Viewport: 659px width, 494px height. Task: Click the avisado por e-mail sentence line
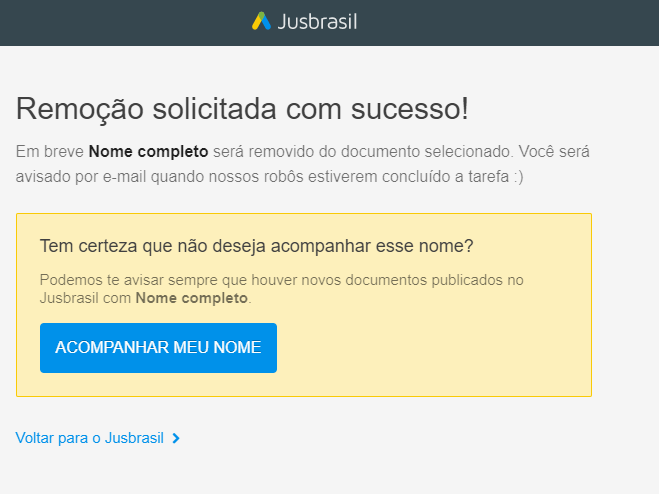(269, 177)
